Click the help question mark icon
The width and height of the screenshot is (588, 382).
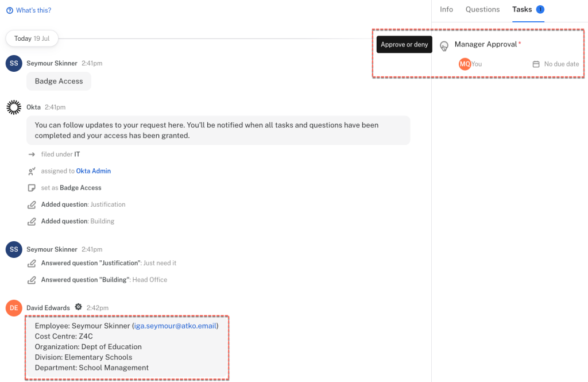click(9, 10)
